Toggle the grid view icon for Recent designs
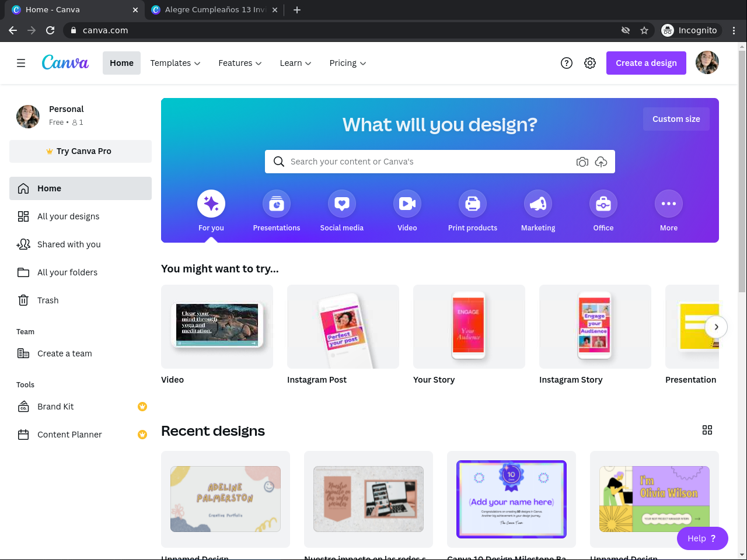Viewport: 747px width, 560px height. coord(707,430)
